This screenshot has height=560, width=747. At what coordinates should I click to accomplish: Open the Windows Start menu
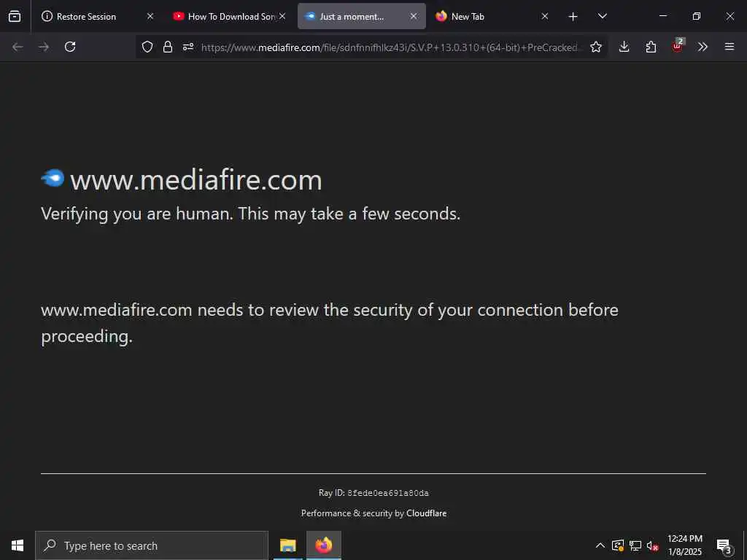18,545
